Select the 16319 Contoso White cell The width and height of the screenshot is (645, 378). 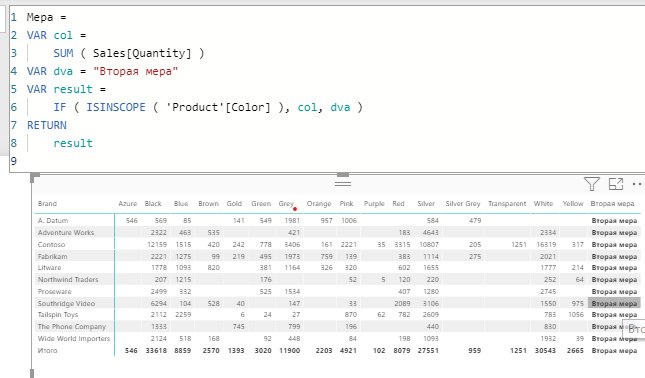[546, 244]
